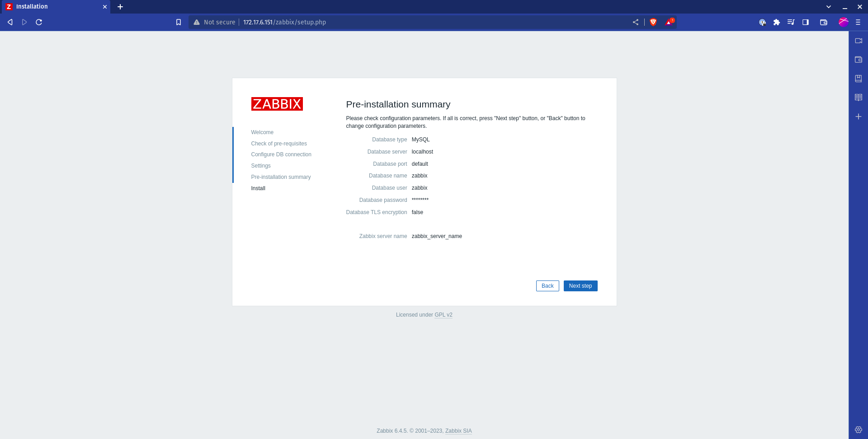Click the default database port value
The width and height of the screenshot is (868, 439).
420,164
